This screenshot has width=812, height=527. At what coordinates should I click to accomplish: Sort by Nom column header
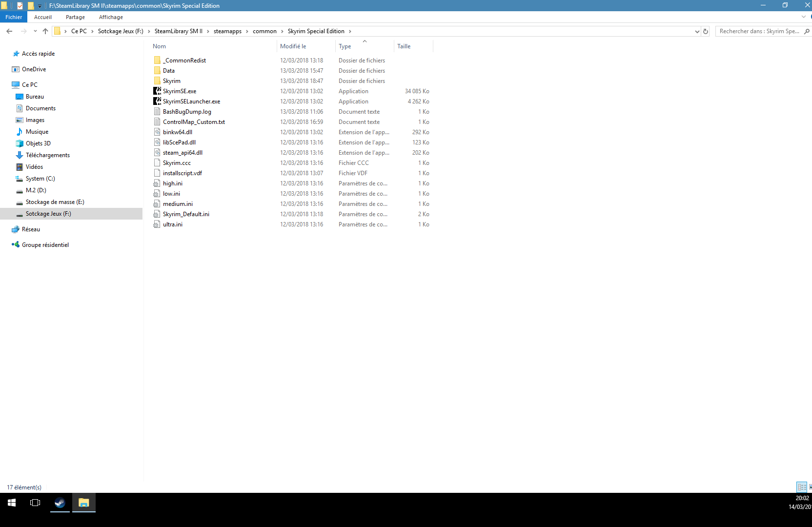(159, 46)
